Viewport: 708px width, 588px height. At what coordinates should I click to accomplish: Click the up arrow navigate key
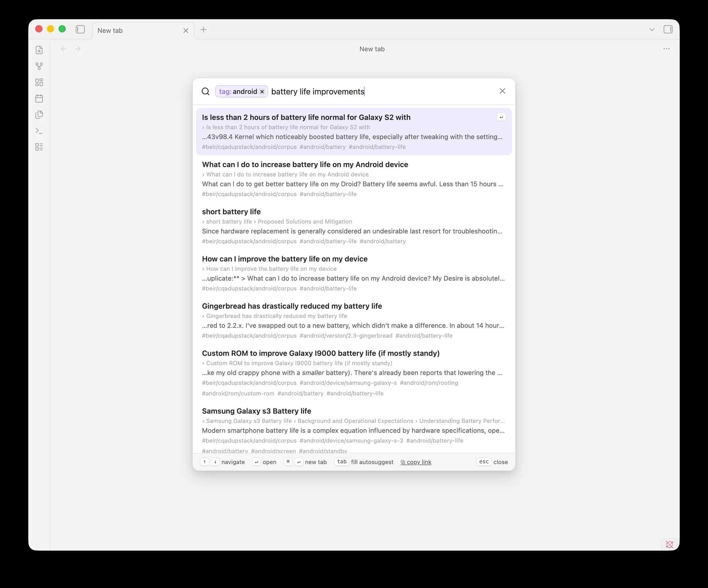(205, 462)
